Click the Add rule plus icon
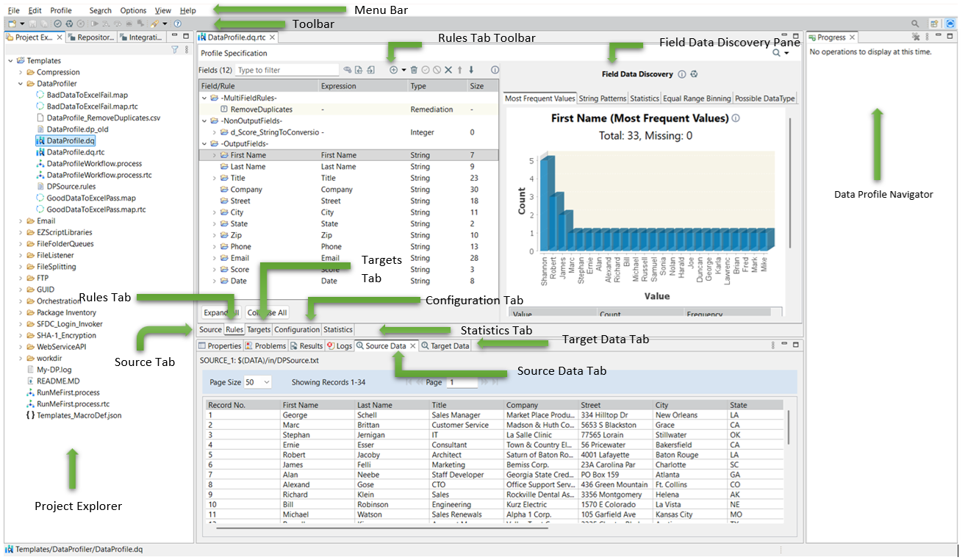The image size is (965, 560). 393,70
